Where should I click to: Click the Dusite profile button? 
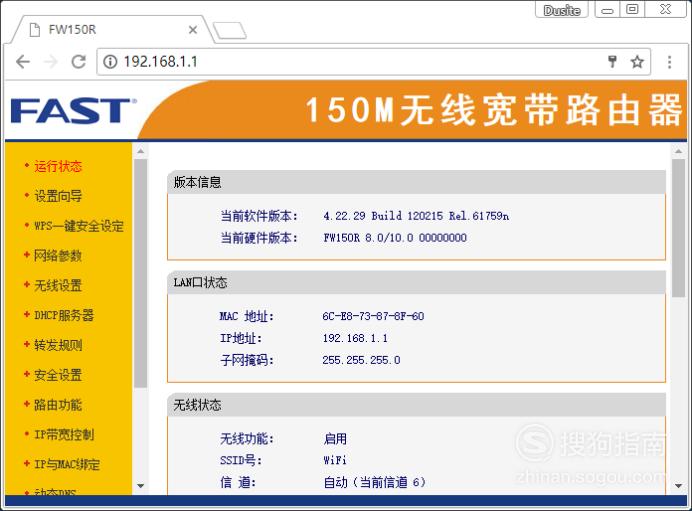click(x=561, y=10)
